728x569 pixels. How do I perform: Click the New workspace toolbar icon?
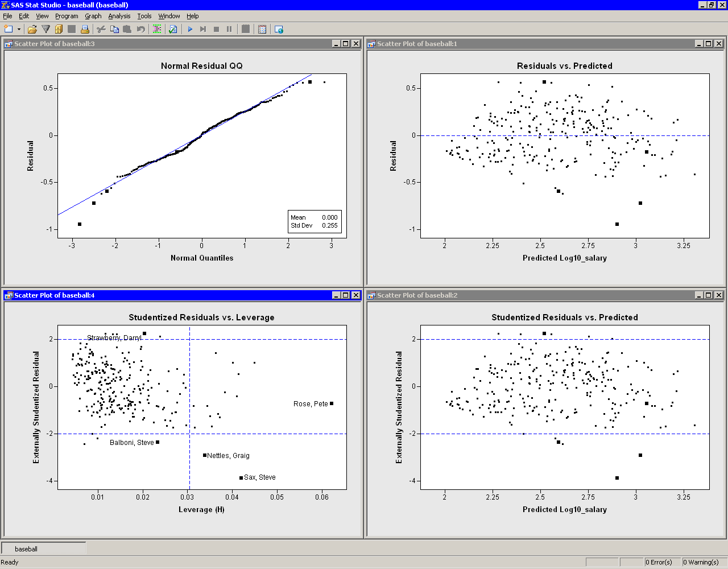(8, 29)
